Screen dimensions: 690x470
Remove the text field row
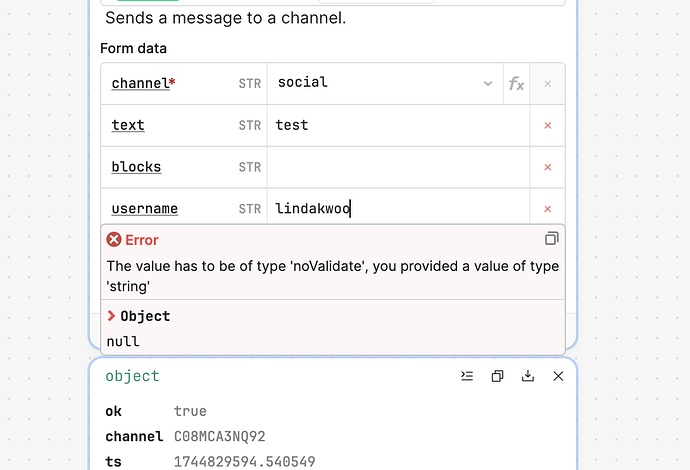pyautogui.click(x=547, y=125)
